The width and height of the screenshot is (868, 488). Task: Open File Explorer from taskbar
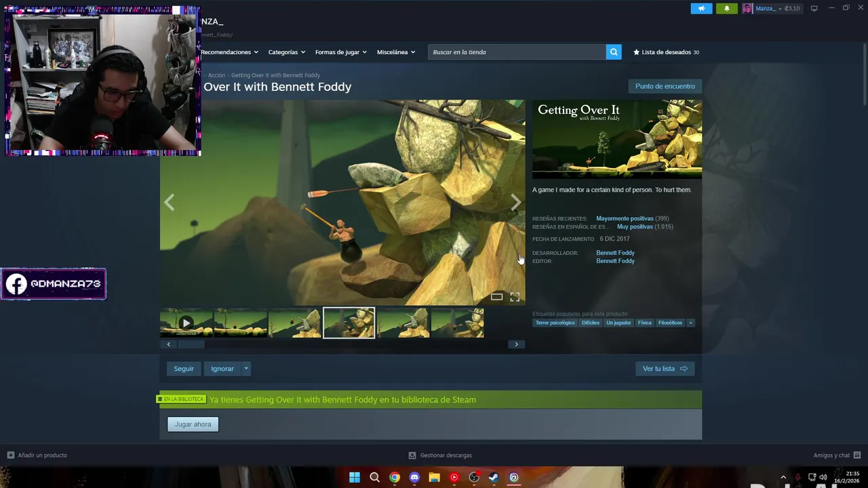tap(434, 478)
